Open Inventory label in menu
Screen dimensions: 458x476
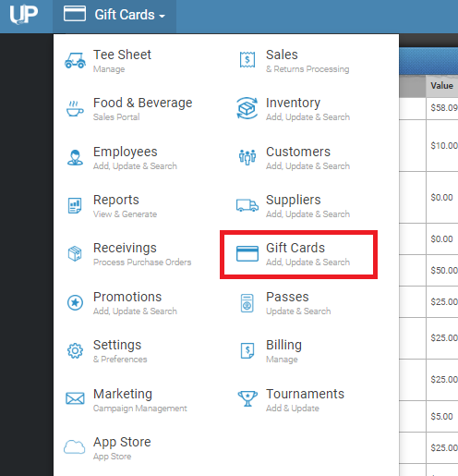tap(293, 103)
